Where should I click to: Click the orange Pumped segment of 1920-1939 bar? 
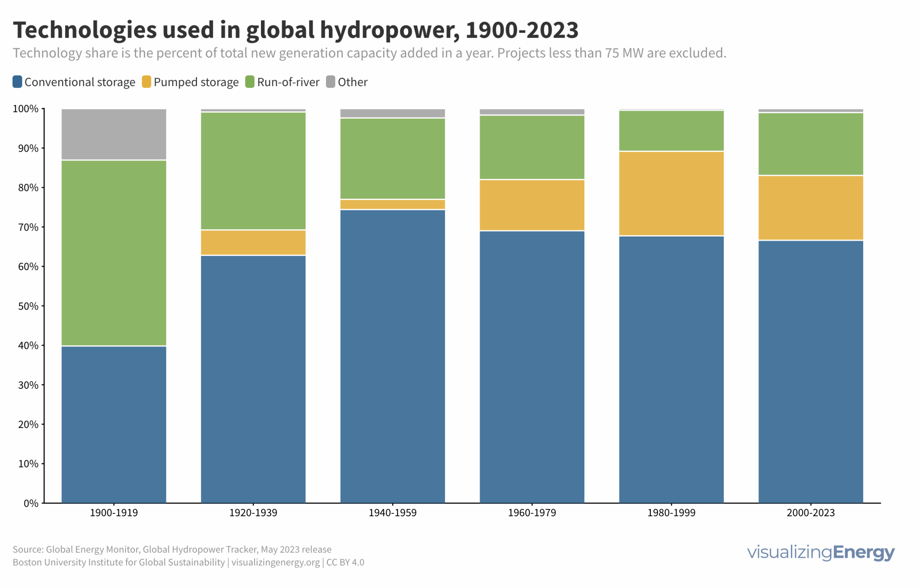(x=253, y=242)
